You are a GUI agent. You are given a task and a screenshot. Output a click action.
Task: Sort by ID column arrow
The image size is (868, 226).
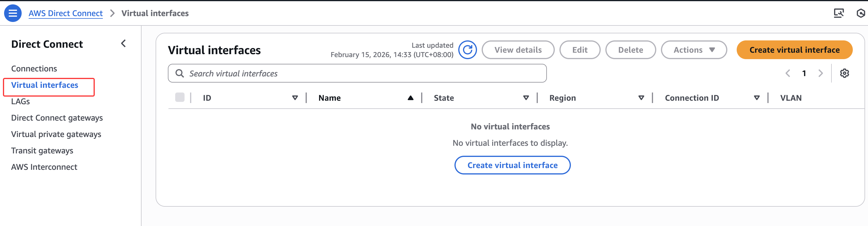pyautogui.click(x=295, y=98)
